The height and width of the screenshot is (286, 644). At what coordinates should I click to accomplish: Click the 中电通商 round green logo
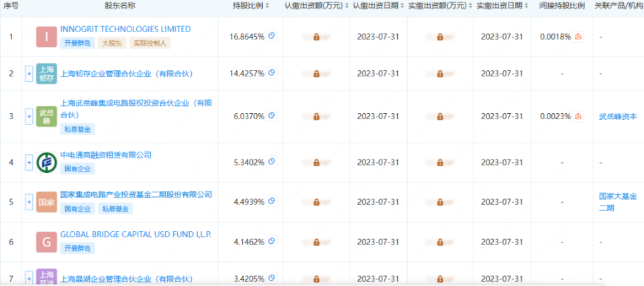click(x=46, y=162)
